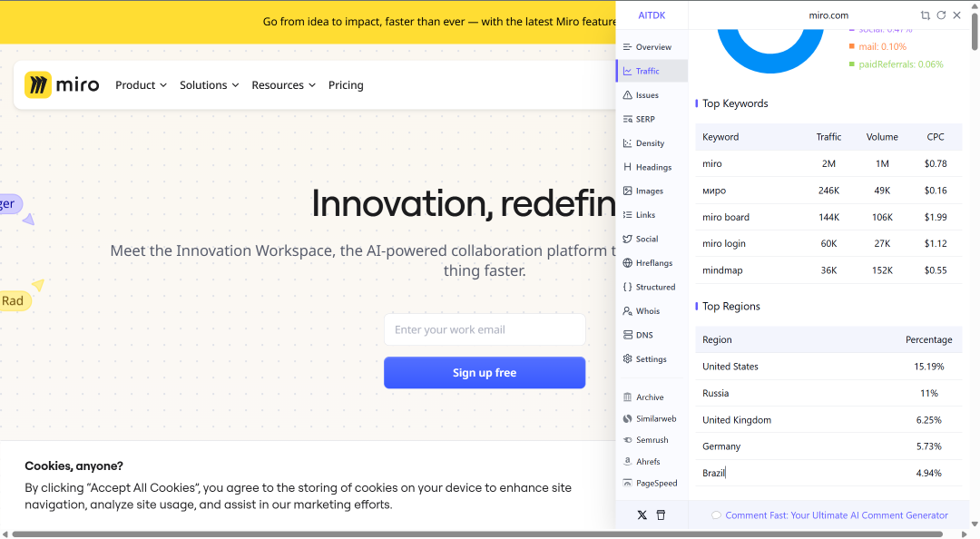Click the refresh icon in AITDK header
Screen dimensions: 980x539
point(941,15)
